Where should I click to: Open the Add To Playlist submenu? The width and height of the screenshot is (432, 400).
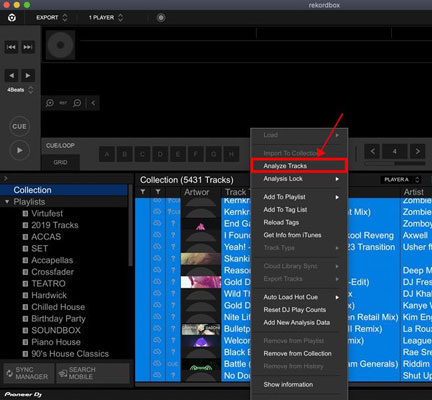pyautogui.click(x=299, y=197)
